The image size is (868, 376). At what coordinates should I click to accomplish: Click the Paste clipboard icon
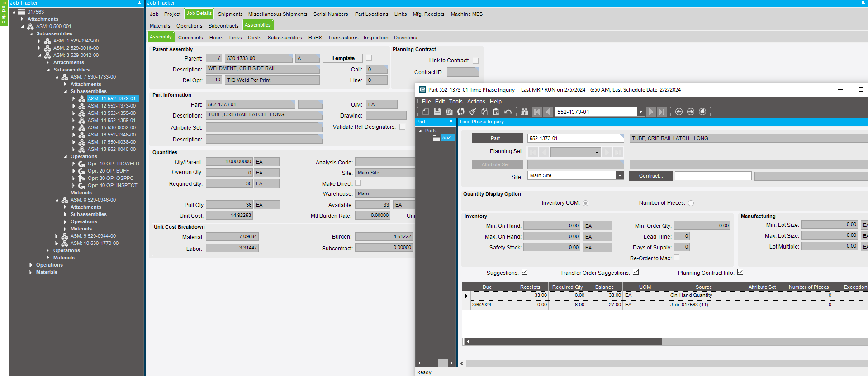pyautogui.click(x=496, y=112)
